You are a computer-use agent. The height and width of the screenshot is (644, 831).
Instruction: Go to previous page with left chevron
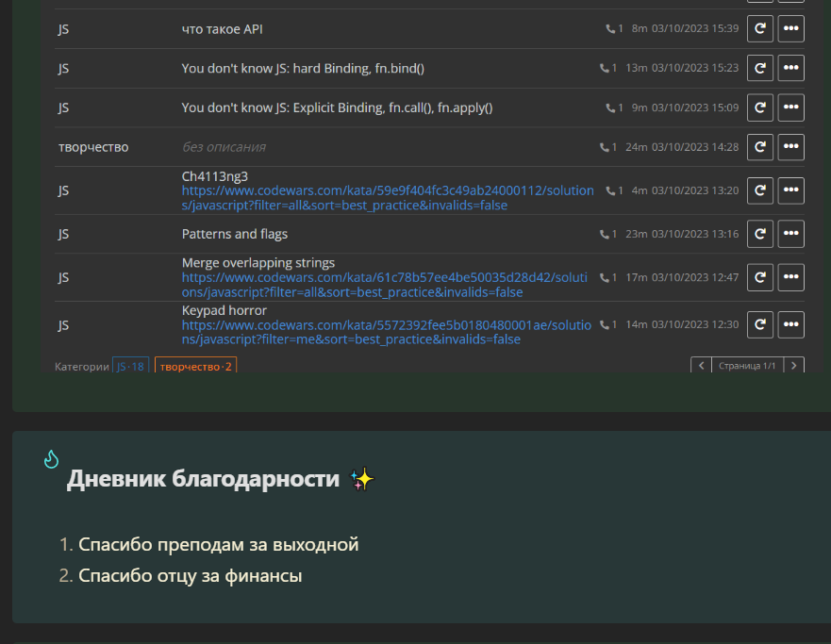click(701, 366)
